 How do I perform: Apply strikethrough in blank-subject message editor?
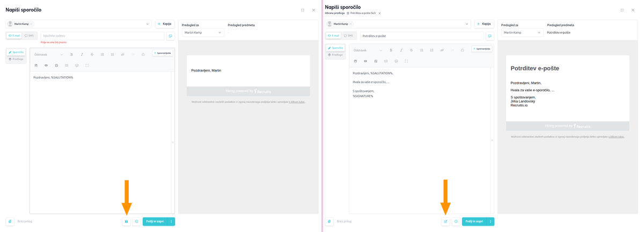pyautogui.click(x=92, y=54)
